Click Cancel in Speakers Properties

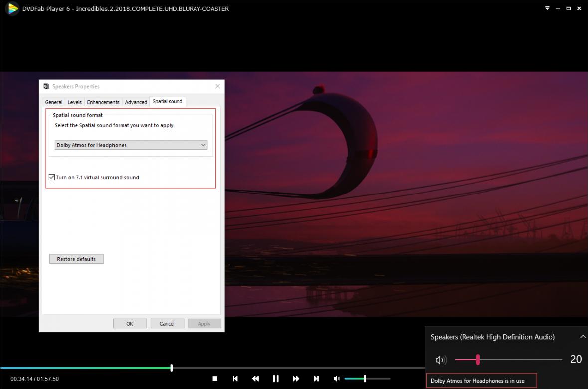(167, 323)
